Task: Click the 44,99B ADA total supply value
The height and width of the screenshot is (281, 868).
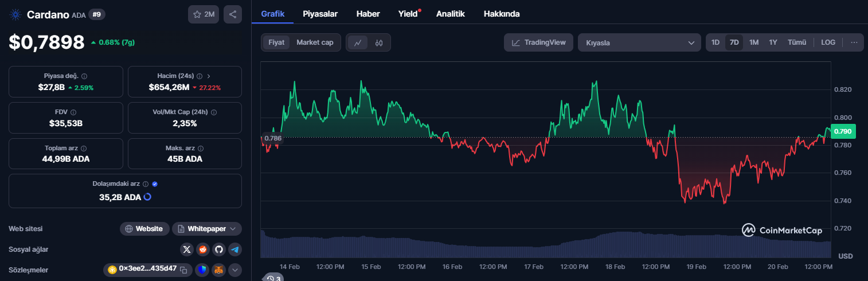Action: click(66, 159)
